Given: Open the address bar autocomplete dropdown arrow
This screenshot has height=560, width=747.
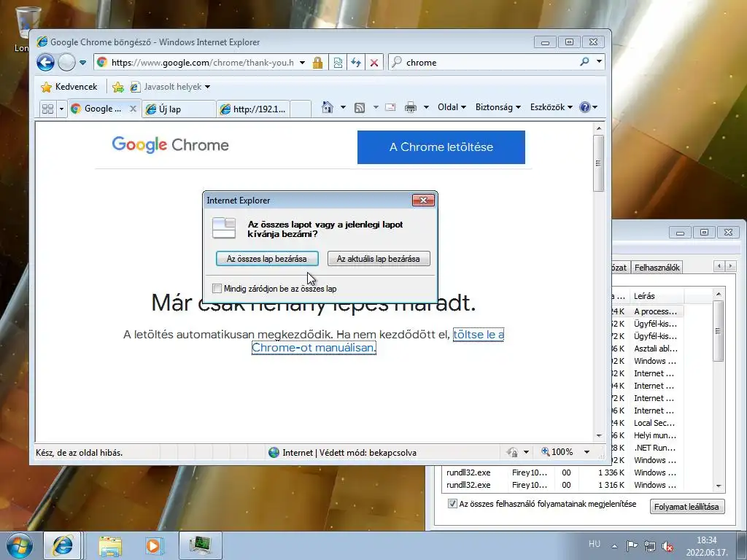Looking at the screenshot, I should point(302,63).
